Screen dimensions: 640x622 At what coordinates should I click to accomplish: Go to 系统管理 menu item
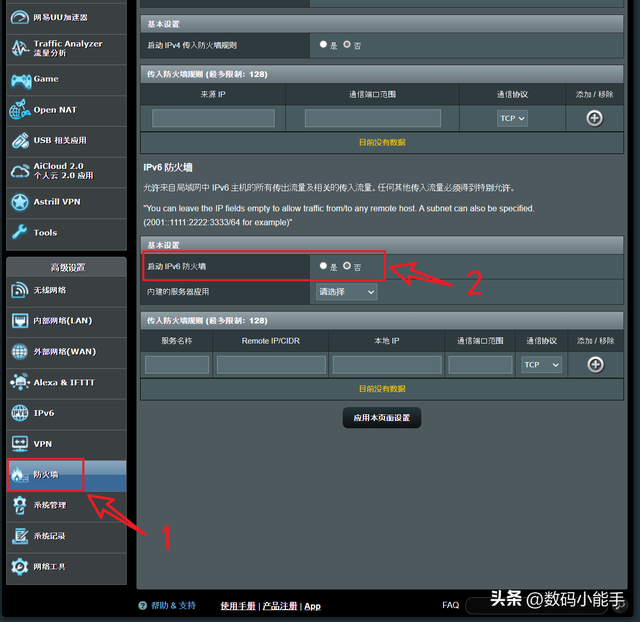tap(67, 505)
